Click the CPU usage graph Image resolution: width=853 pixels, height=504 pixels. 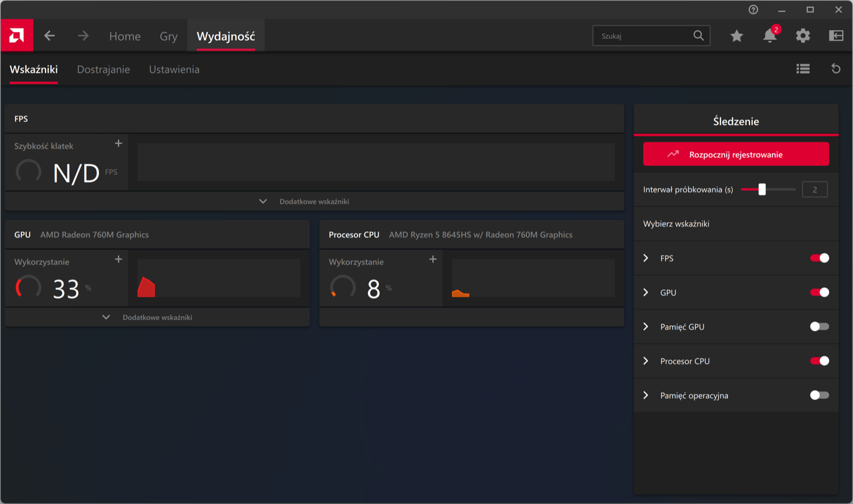[533, 278]
